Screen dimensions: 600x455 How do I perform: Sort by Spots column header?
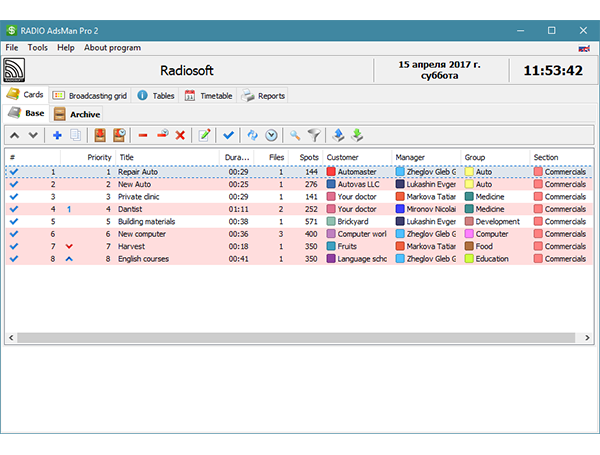click(x=306, y=157)
